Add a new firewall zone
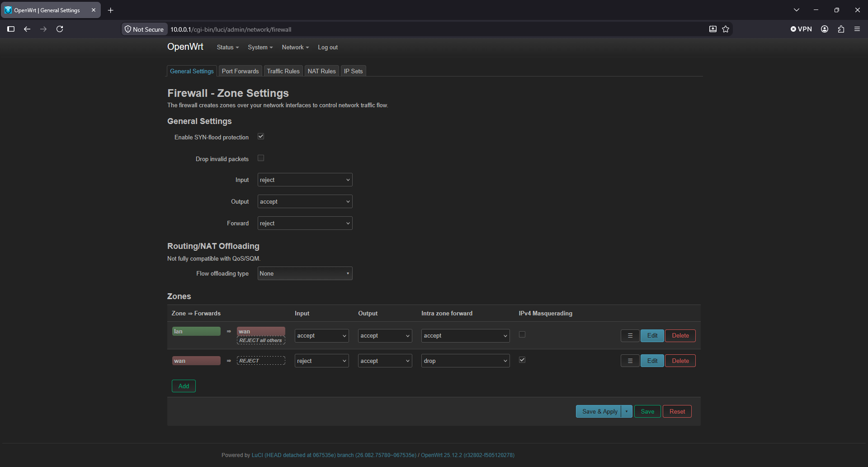The image size is (868, 467). coord(184,386)
